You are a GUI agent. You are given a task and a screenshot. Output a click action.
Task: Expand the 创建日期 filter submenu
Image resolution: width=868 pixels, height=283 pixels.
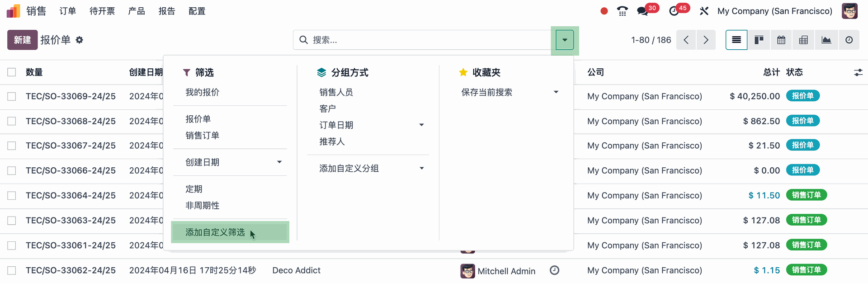point(279,162)
